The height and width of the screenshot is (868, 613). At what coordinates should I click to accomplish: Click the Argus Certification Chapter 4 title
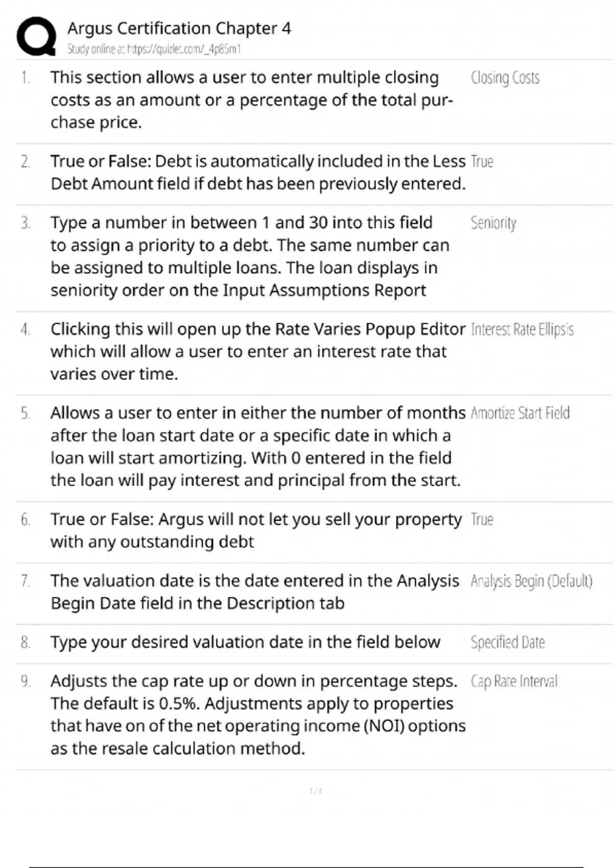click(x=179, y=28)
